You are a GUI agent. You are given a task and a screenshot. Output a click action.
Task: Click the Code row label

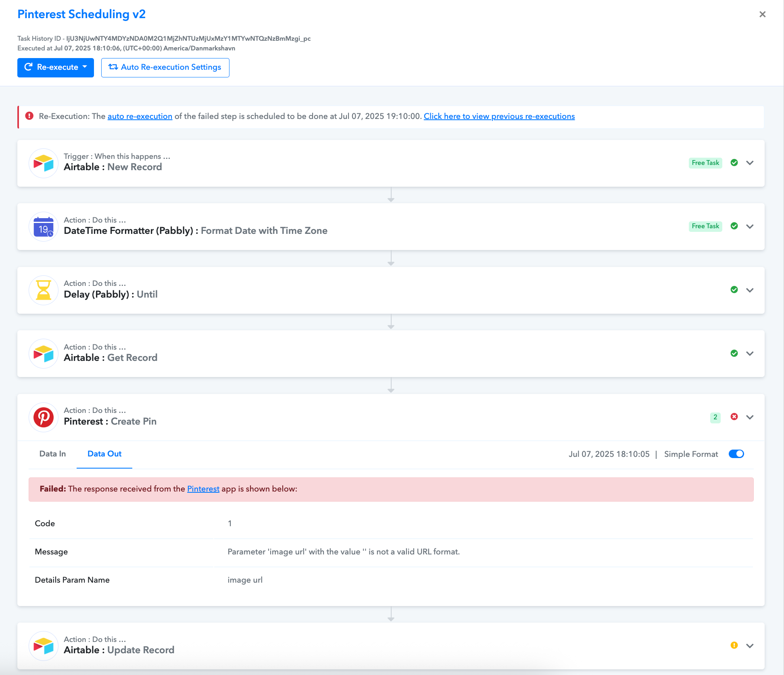coord(45,523)
